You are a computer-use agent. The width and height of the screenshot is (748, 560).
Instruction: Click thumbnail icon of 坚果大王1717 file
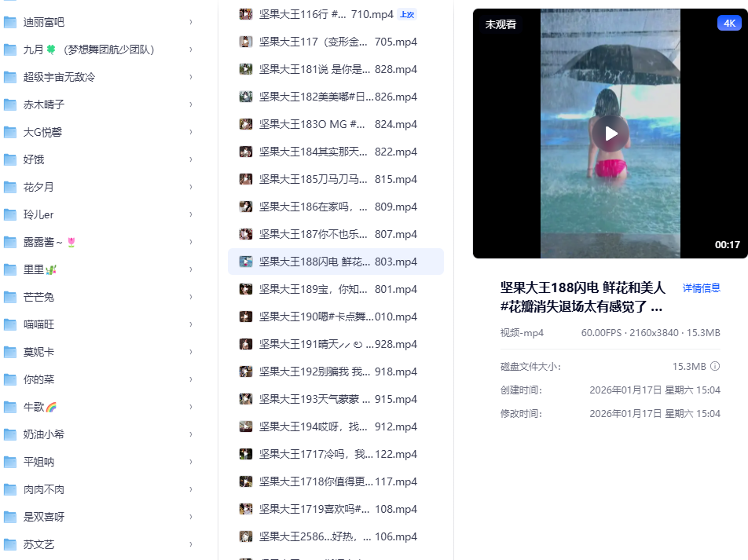pyautogui.click(x=246, y=454)
